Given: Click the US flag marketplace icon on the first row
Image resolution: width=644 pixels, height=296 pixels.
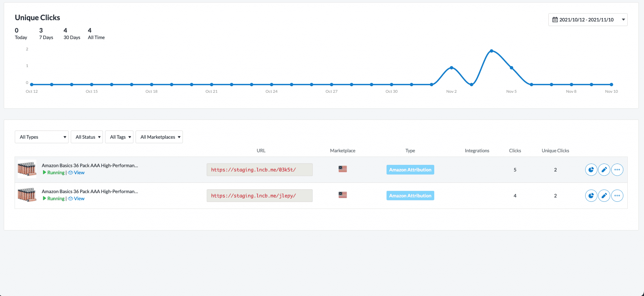Looking at the screenshot, I should [x=342, y=169].
